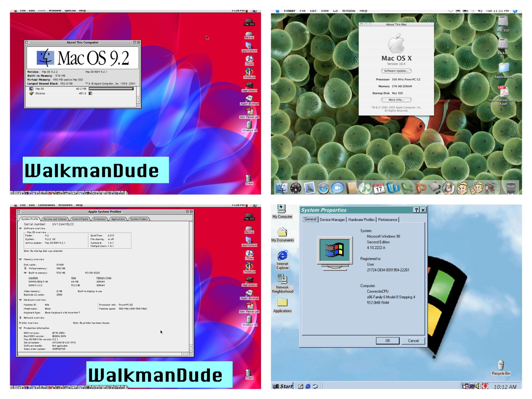
Task: Click the 10:12 AM taskbar clock
Action: click(x=505, y=387)
